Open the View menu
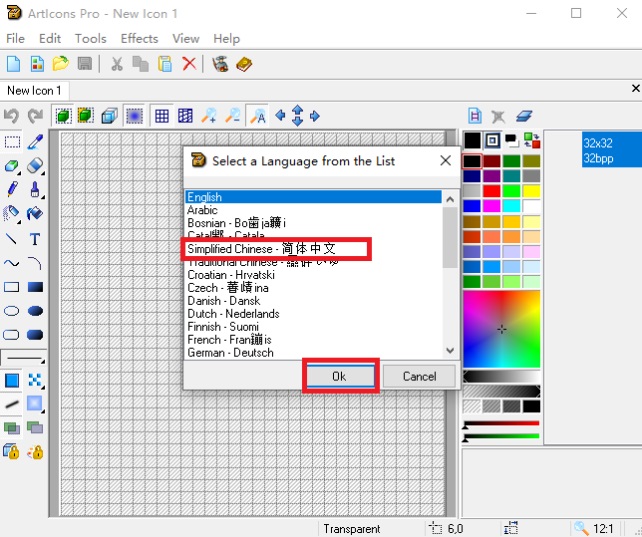 186,39
